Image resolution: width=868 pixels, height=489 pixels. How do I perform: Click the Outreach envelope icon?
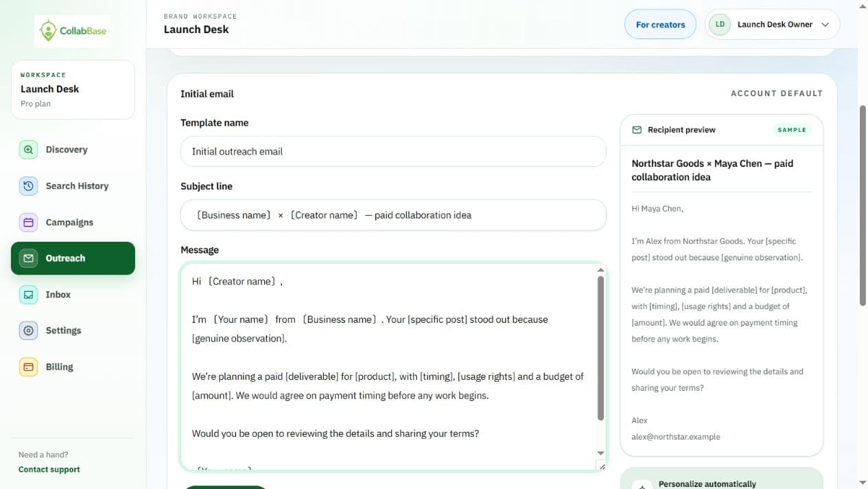[28, 258]
